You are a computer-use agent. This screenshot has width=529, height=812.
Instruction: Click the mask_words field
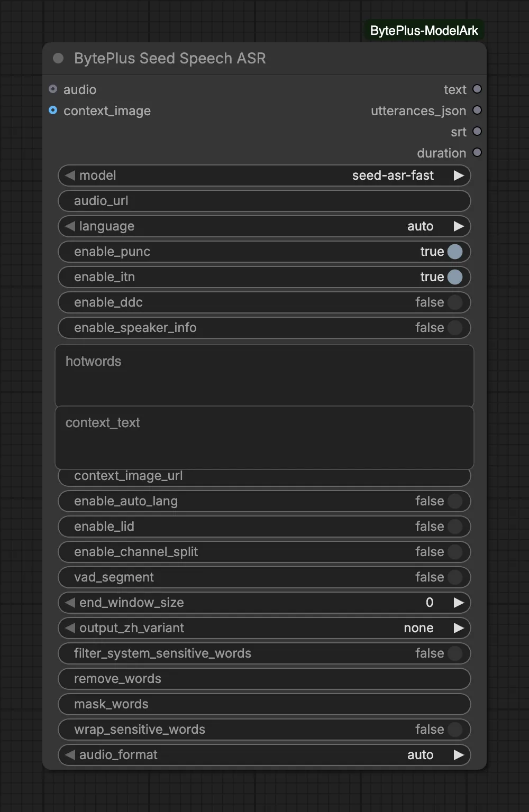pyautogui.click(x=264, y=704)
